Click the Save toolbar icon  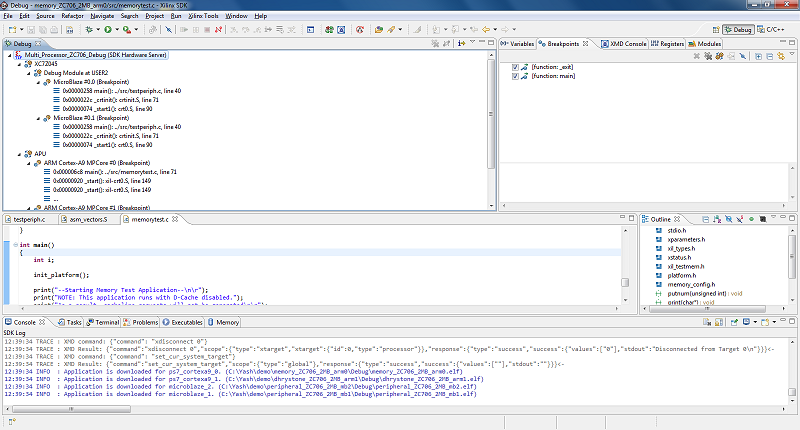coord(31,30)
